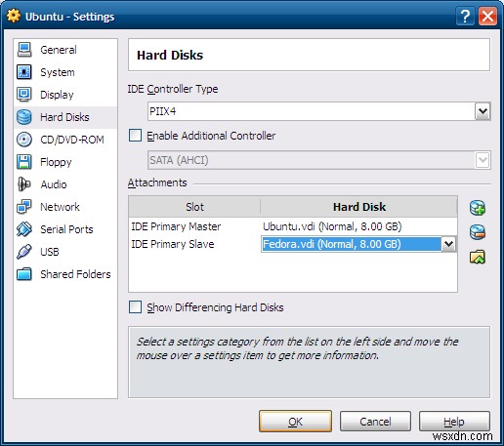Click the System chip icon
Screen dimensions: 504x446
click(24, 72)
